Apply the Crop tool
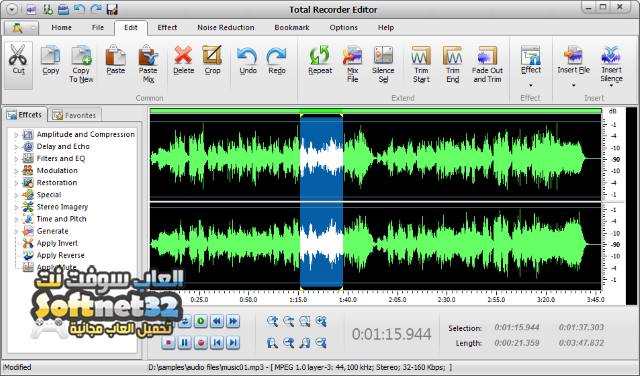Viewport: 640px width, 376px height. point(212,60)
